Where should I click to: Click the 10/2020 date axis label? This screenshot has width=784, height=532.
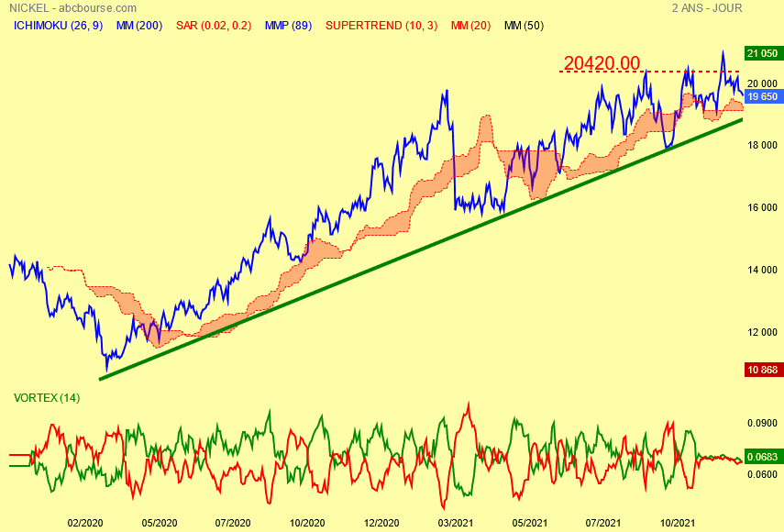tap(307, 523)
